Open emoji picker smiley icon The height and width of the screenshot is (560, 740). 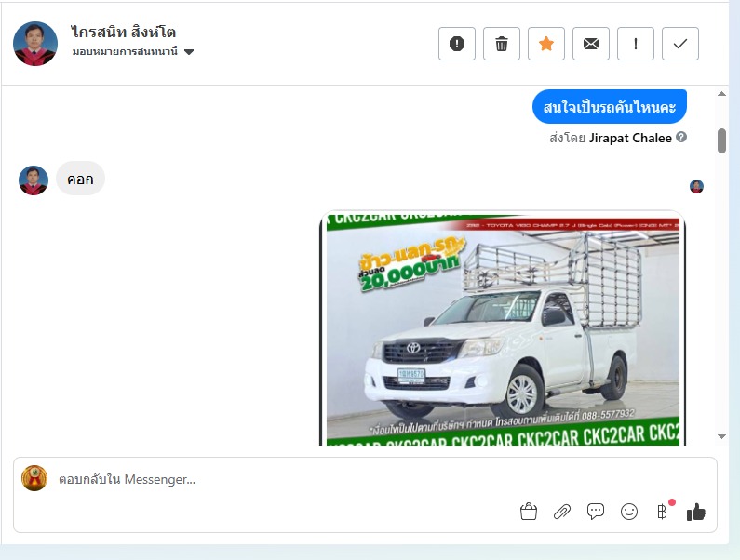click(629, 512)
